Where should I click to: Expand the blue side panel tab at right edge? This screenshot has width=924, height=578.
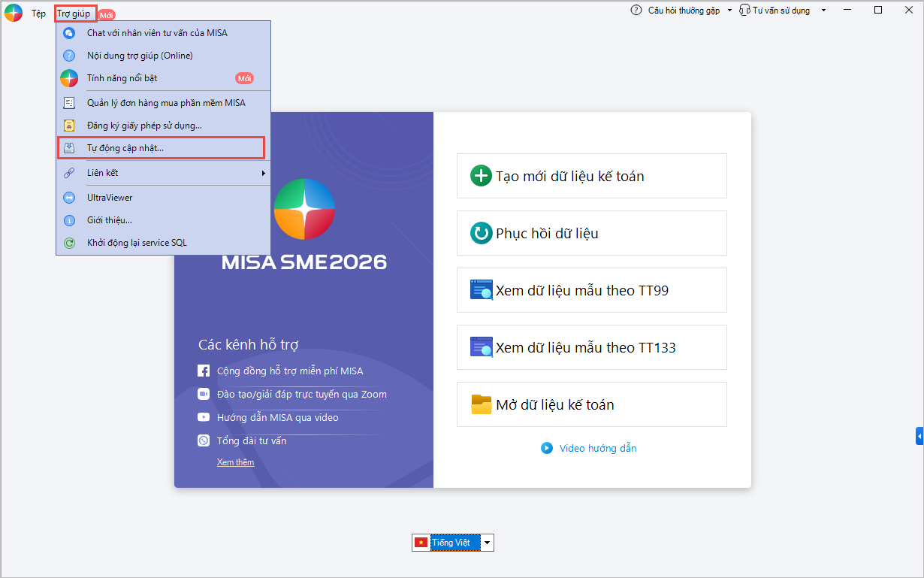tap(919, 436)
